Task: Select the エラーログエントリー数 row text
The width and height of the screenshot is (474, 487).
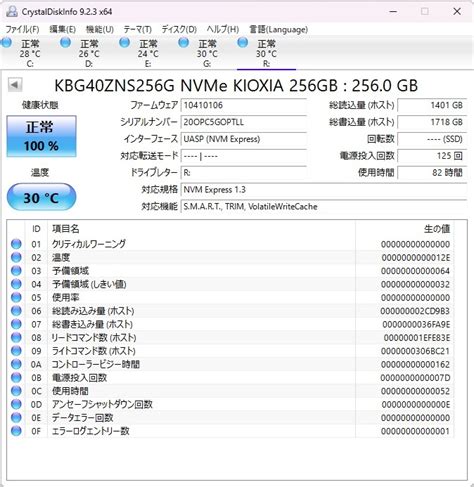Action: [90, 431]
